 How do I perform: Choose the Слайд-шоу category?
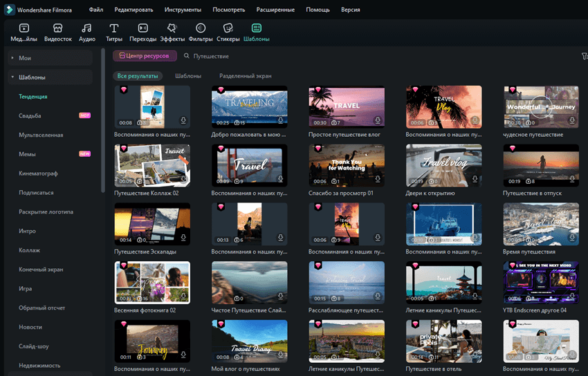coord(33,346)
